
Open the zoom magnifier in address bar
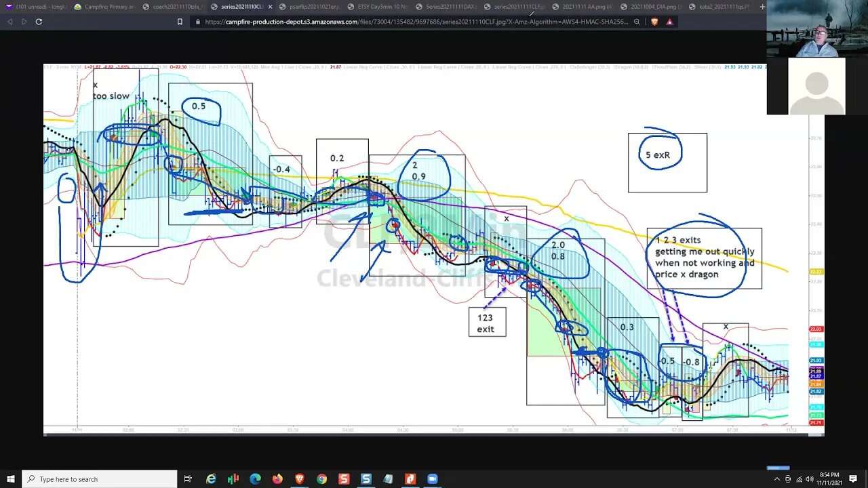pos(637,22)
